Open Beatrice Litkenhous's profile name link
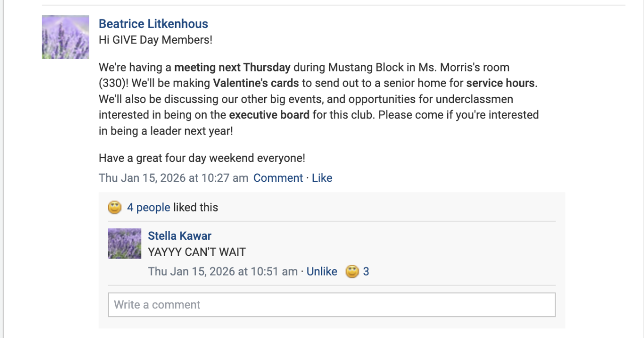644x338 pixels. point(153,24)
